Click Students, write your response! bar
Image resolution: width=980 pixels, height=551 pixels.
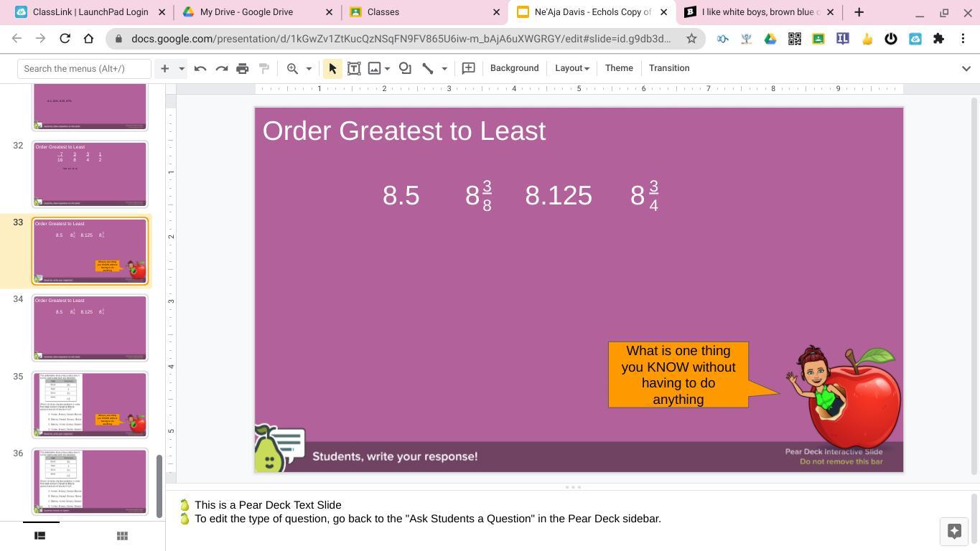click(x=579, y=456)
